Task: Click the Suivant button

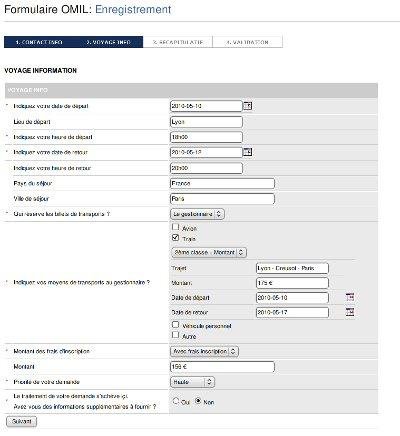Action: point(22,421)
